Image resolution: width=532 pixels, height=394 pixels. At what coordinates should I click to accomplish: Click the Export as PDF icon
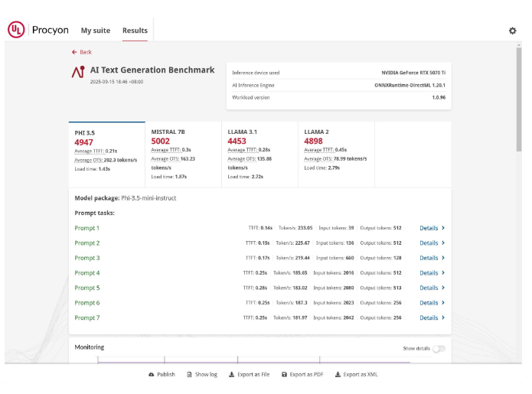pyautogui.click(x=284, y=374)
